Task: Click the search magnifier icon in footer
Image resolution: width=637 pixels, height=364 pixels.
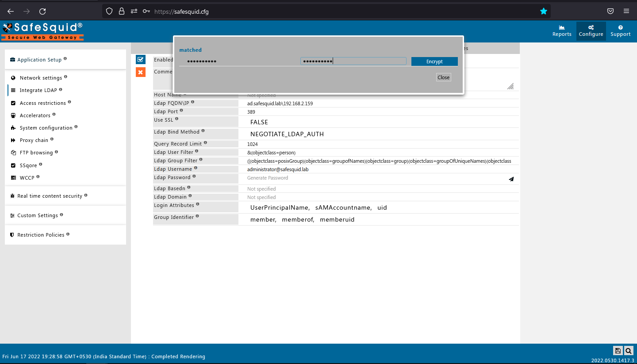Action: (x=628, y=351)
